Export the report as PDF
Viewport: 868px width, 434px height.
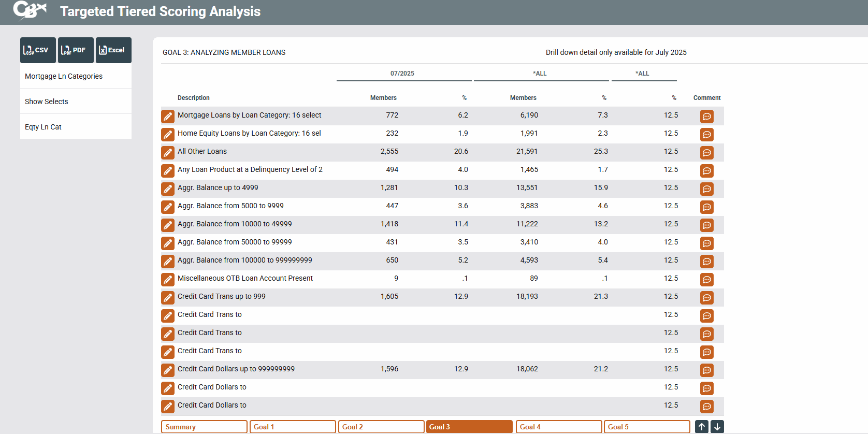[76, 50]
